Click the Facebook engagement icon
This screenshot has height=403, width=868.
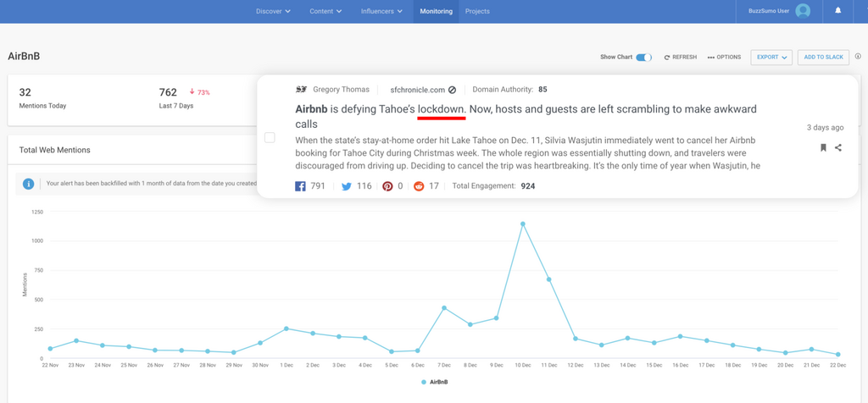tap(301, 186)
